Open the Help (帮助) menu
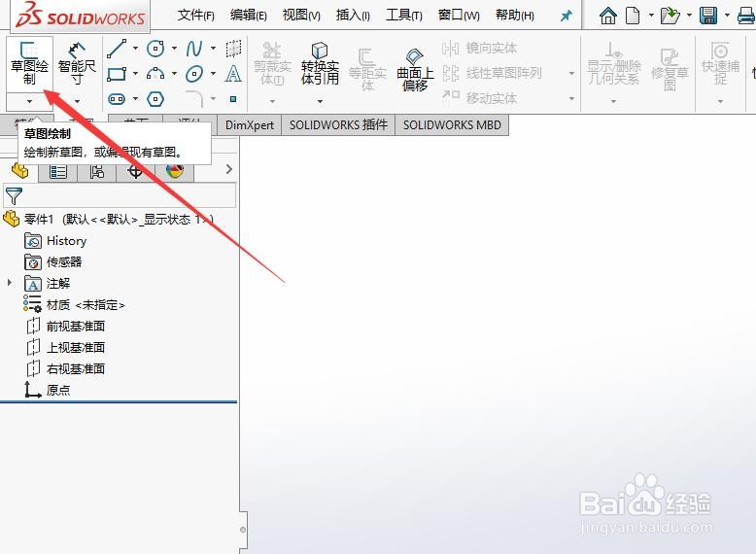Image resolution: width=756 pixels, height=554 pixels. click(514, 16)
